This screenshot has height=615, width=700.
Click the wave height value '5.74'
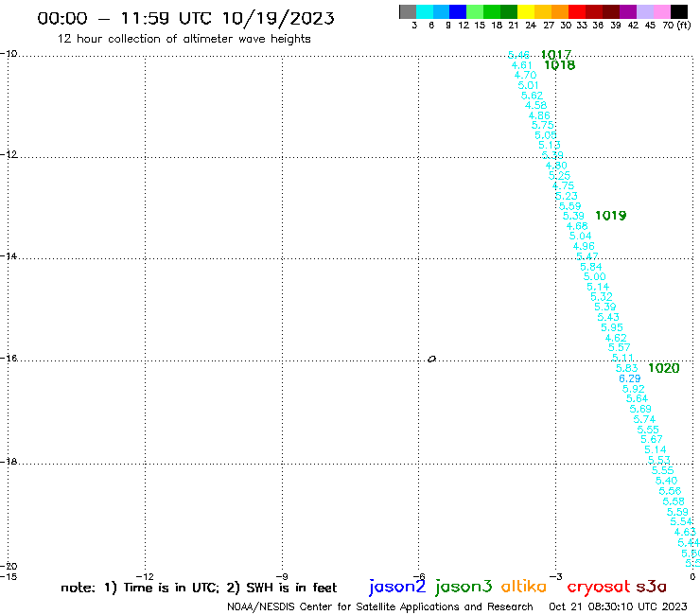click(x=644, y=419)
